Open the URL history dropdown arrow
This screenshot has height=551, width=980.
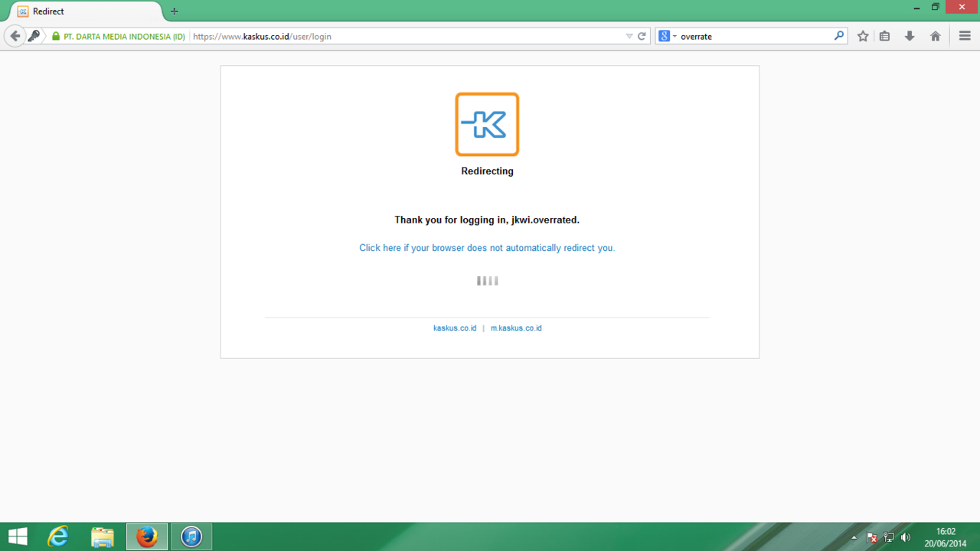629,36
